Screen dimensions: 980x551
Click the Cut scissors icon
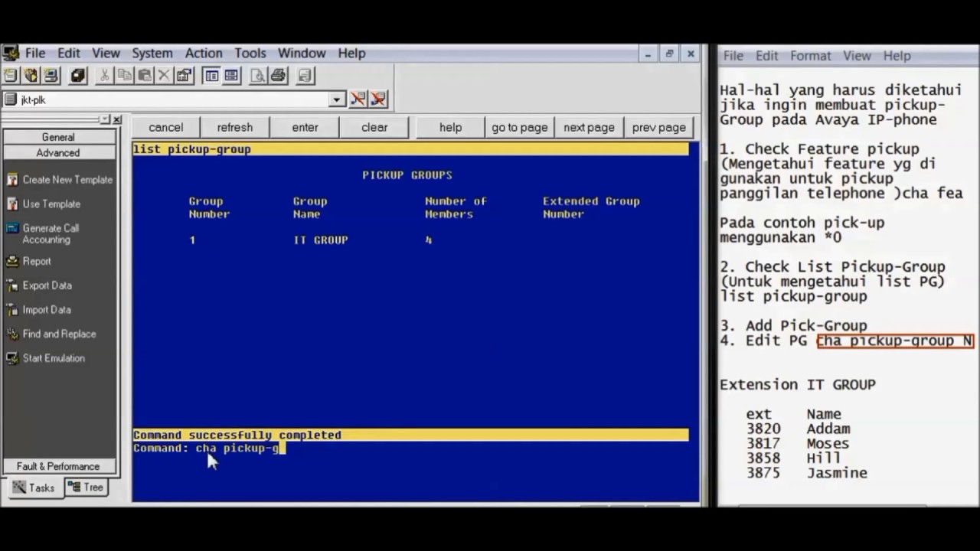click(x=104, y=75)
